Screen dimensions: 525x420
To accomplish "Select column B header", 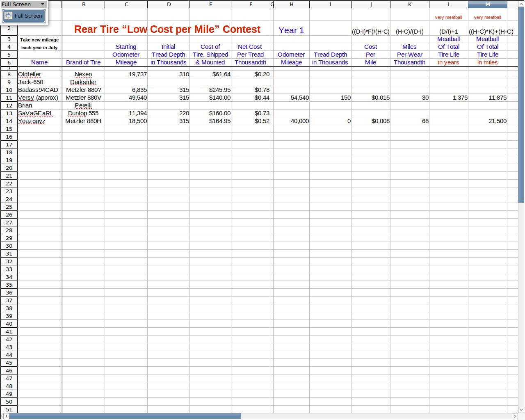I will (x=83, y=4).
